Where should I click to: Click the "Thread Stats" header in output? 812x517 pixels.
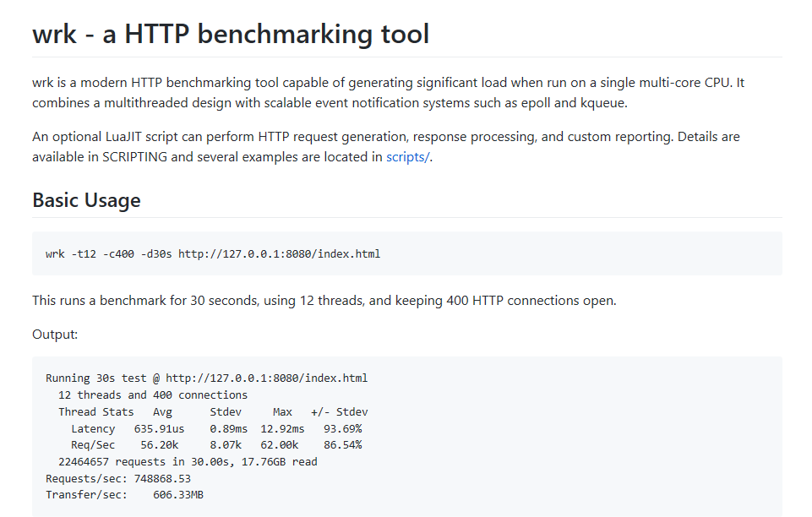(95, 411)
